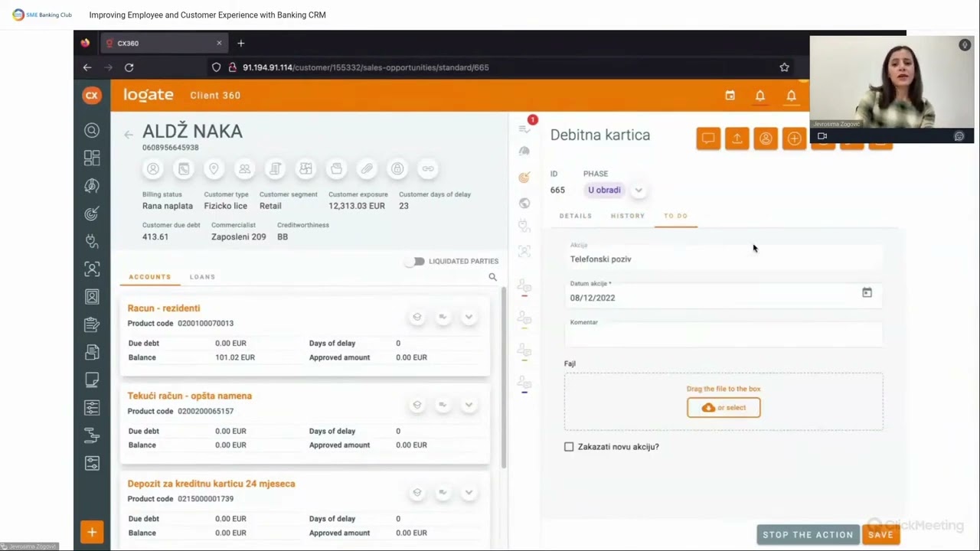Click layers icon on Racun - rezidenti card

point(417,317)
